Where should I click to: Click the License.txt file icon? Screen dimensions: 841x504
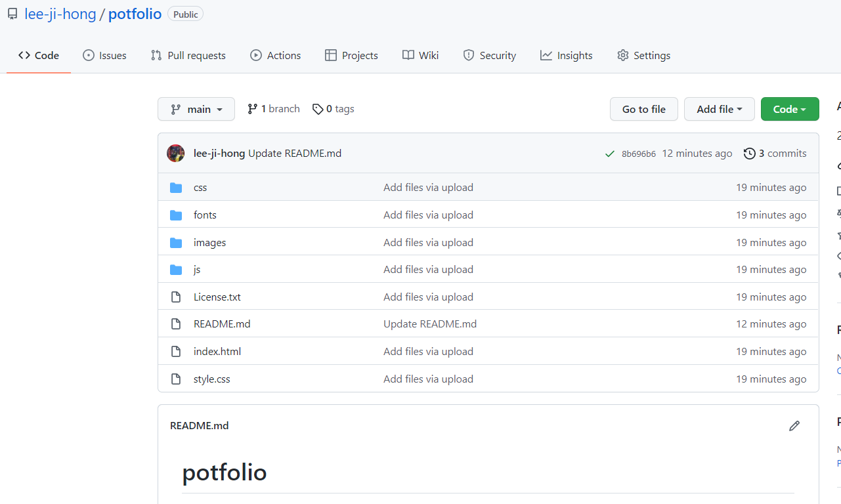[x=176, y=297]
